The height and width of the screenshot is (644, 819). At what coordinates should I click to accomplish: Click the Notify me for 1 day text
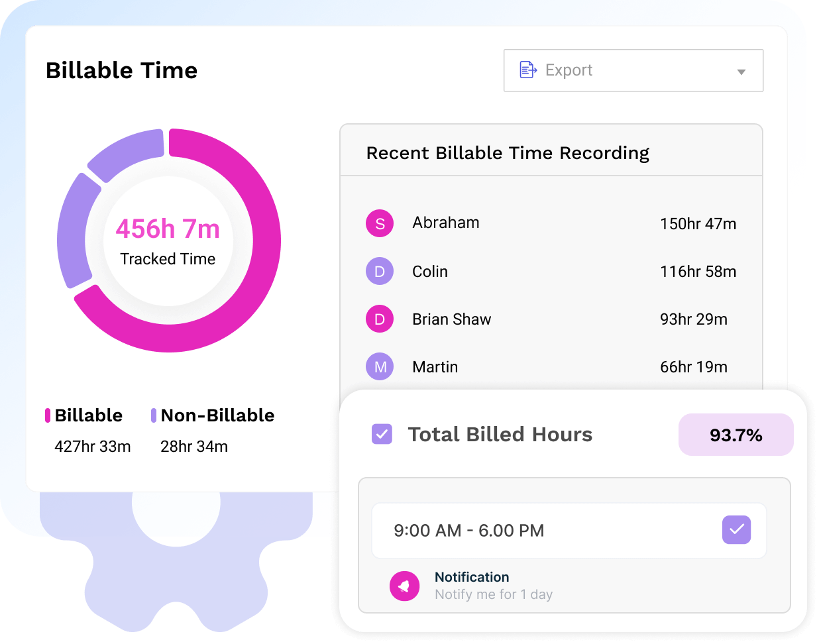493,594
